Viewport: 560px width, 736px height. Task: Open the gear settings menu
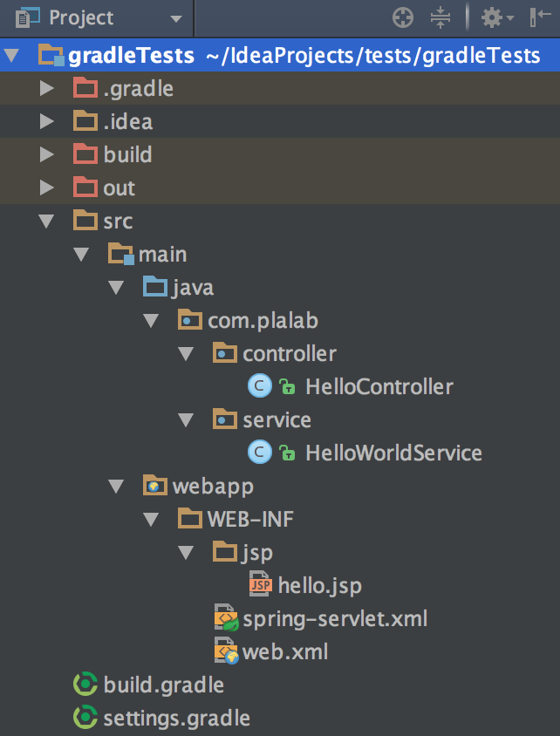click(x=497, y=18)
